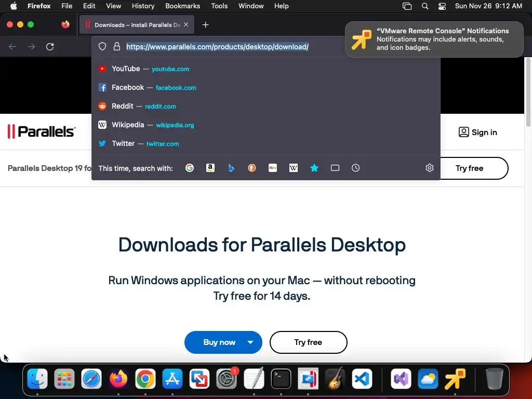Image resolution: width=532 pixels, height=399 pixels.
Task: Open the Bookmarks menu
Action: [x=182, y=6]
